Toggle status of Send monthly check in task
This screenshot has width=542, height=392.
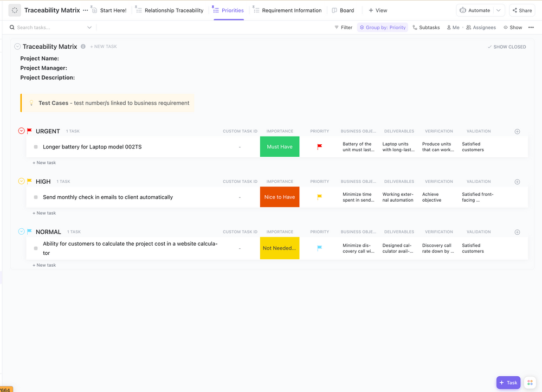36,197
